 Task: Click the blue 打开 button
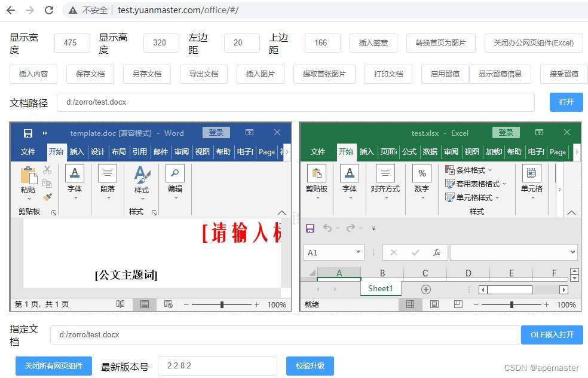pyautogui.click(x=566, y=102)
